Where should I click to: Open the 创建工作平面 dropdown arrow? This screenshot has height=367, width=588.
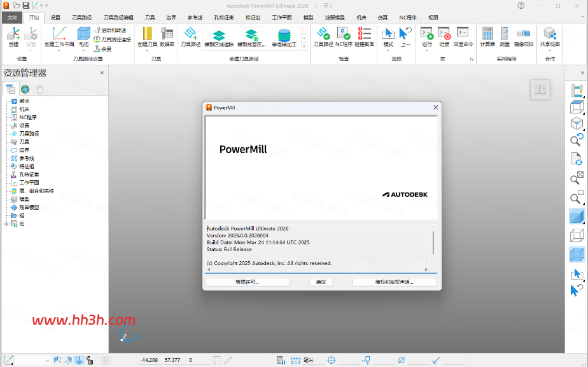[59, 50]
